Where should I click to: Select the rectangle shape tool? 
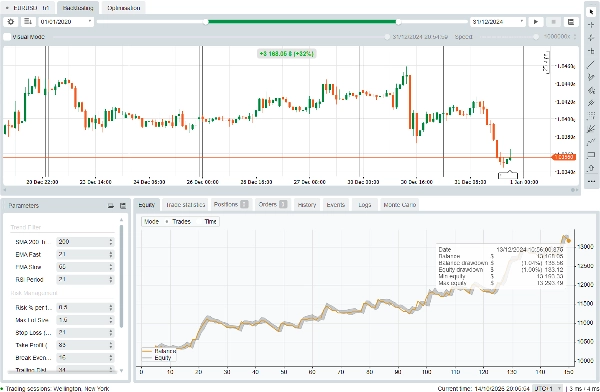(591, 155)
